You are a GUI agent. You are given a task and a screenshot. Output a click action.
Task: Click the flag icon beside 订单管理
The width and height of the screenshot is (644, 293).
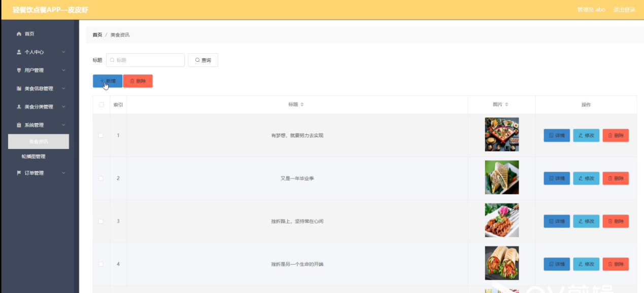click(x=19, y=173)
